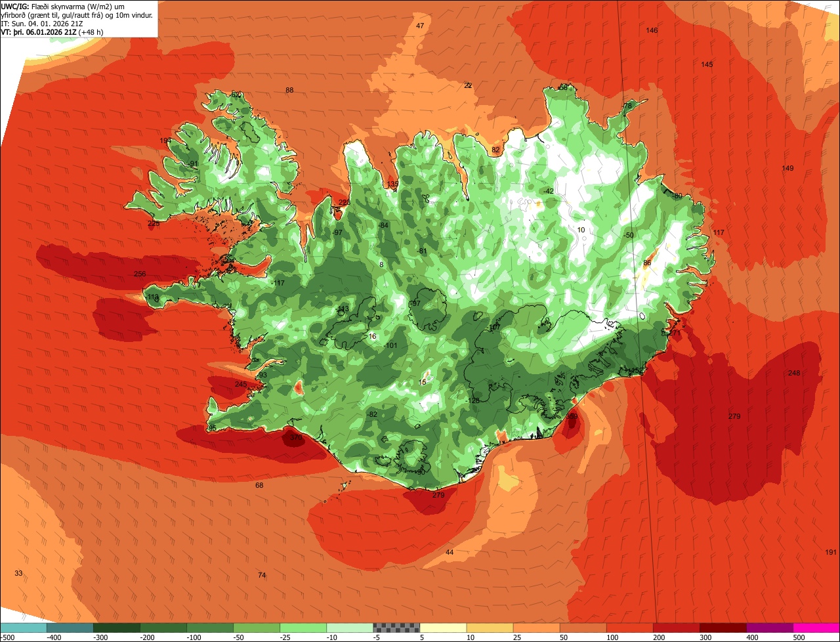Viewport: 840px width, 642px height.
Task: Click the value 271 on the east coast
Action: [675, 333]
